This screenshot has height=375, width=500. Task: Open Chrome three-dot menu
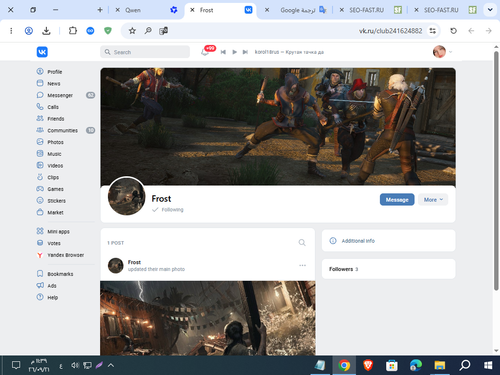pos(11,31)
